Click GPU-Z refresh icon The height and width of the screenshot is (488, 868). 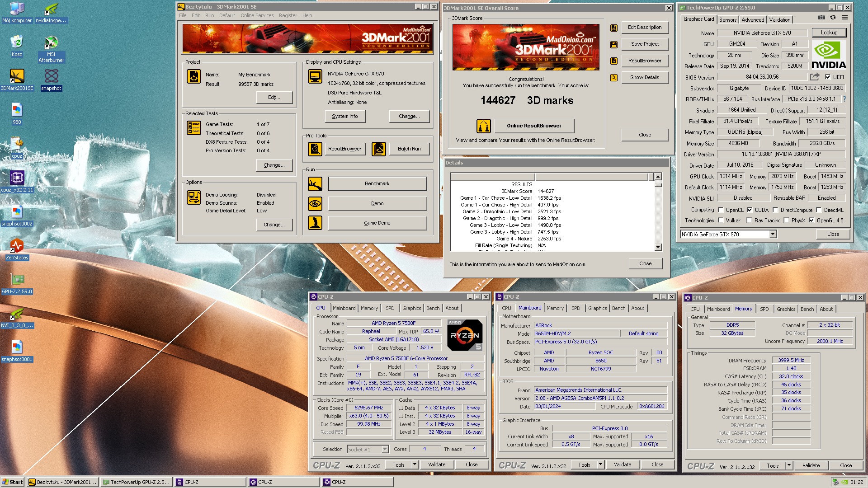(x=833, y=17)
